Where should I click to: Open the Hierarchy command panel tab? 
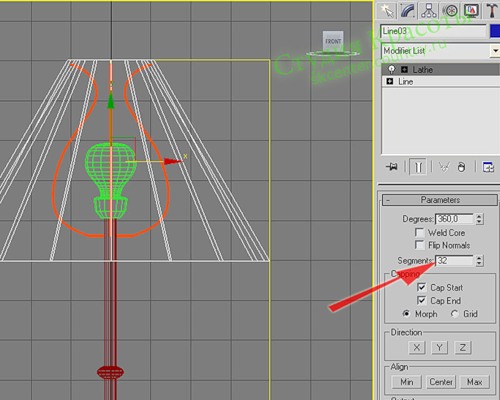coord(429,11)
